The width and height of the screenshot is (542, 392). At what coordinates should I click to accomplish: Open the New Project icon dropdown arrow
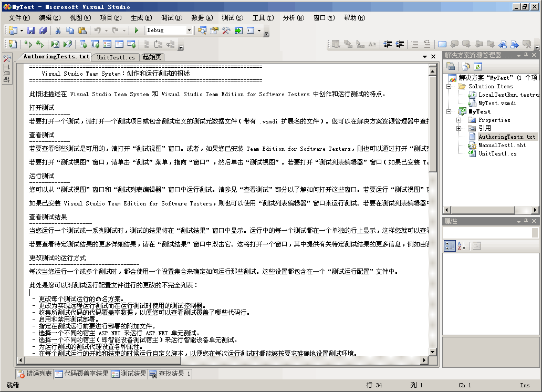tap(22, 30)
